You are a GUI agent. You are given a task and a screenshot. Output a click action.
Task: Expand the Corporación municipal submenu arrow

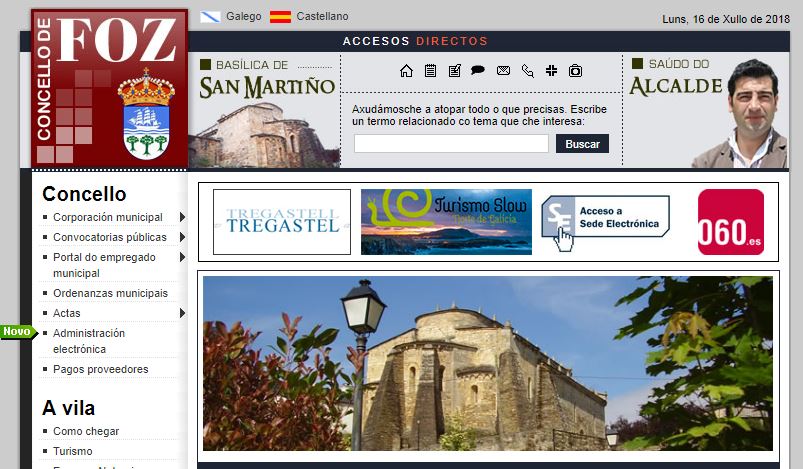[182, 217]
